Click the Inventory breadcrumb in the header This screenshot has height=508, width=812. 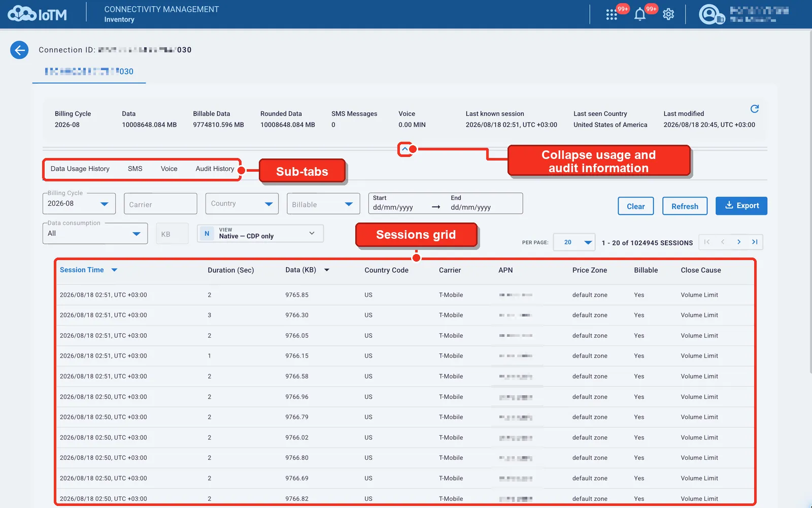point(119,20)
